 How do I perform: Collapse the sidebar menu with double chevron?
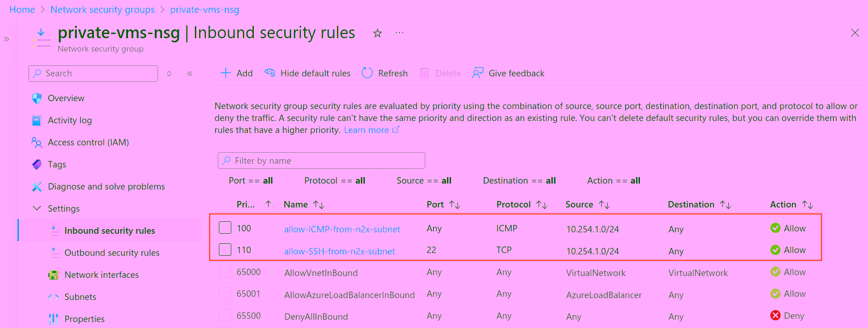pyautogui.click(x=190, y=74)
